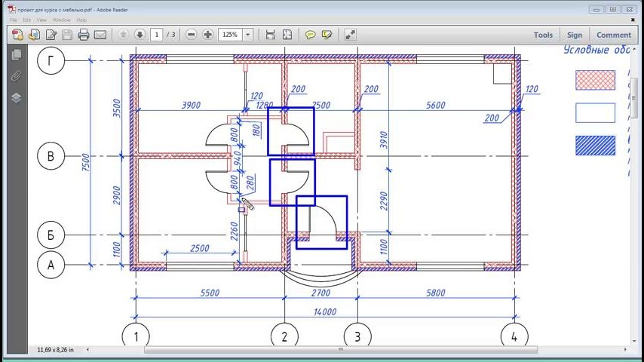Viewport: 644px width, 362px height.
Task: Toggle read mode fullscreen view
Action: pyautogui.click(x=350, y=35)
